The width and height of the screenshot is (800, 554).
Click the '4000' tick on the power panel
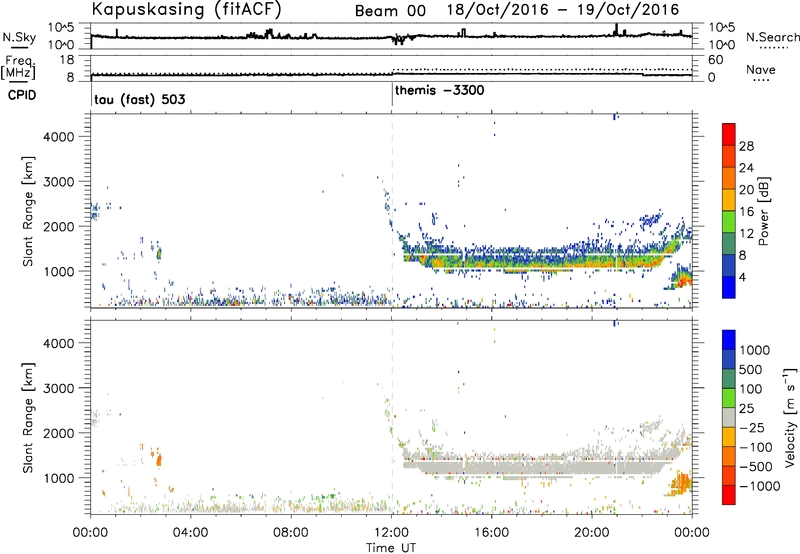click(59, 137)
